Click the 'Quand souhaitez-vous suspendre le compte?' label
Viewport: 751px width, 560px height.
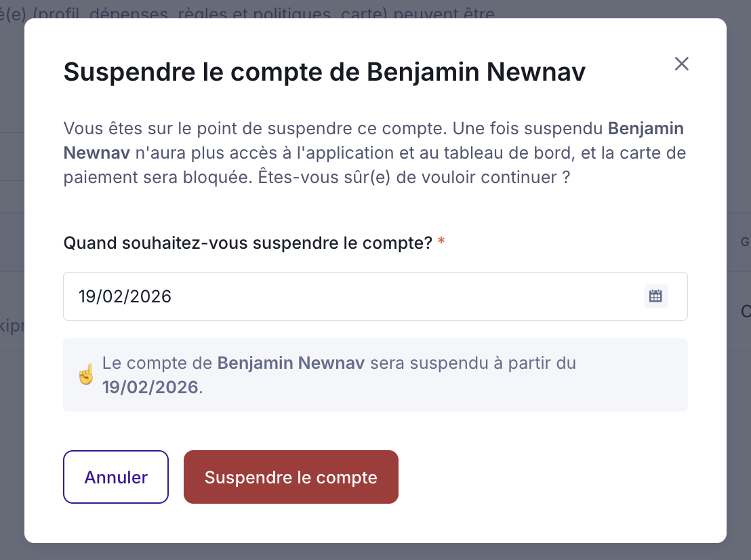pyautogui.click(x=247, y=243)
